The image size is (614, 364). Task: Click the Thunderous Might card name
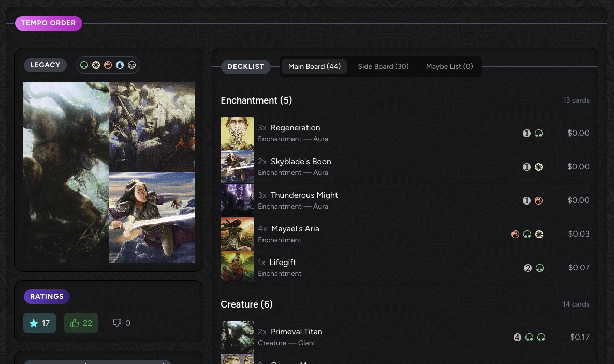click(304, 195)
